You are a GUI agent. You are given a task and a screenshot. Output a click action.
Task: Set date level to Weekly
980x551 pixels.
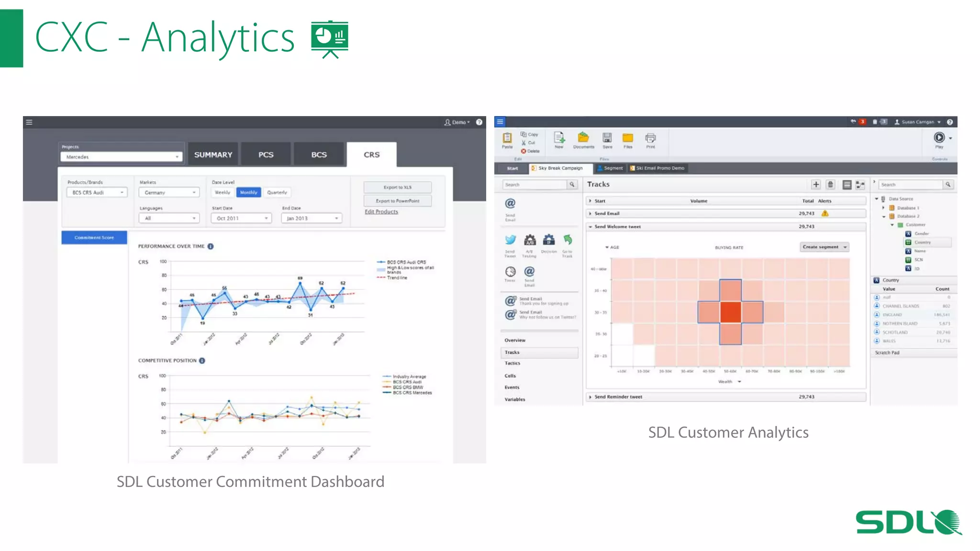(x=223, y=192)
